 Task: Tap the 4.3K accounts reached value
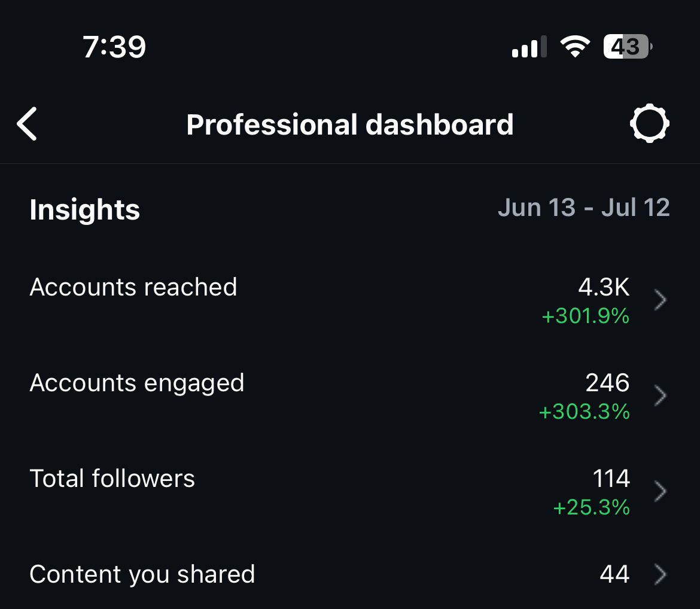tap(604, 287)
